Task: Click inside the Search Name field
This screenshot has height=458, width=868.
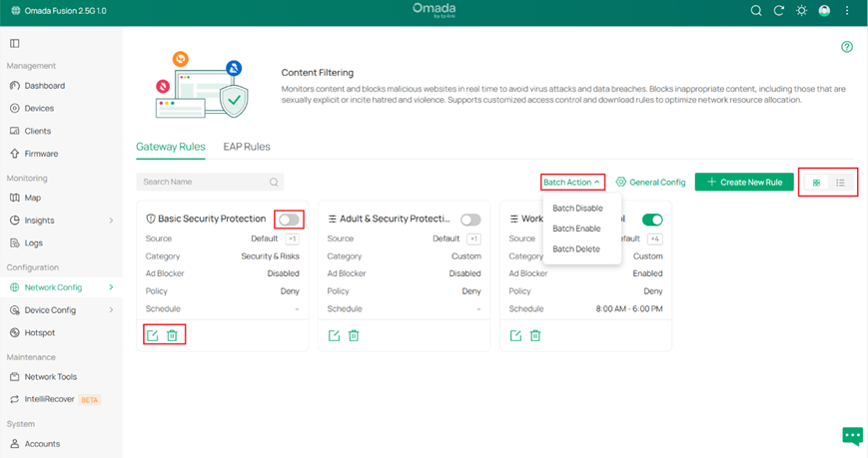Action: pos(210,182)
